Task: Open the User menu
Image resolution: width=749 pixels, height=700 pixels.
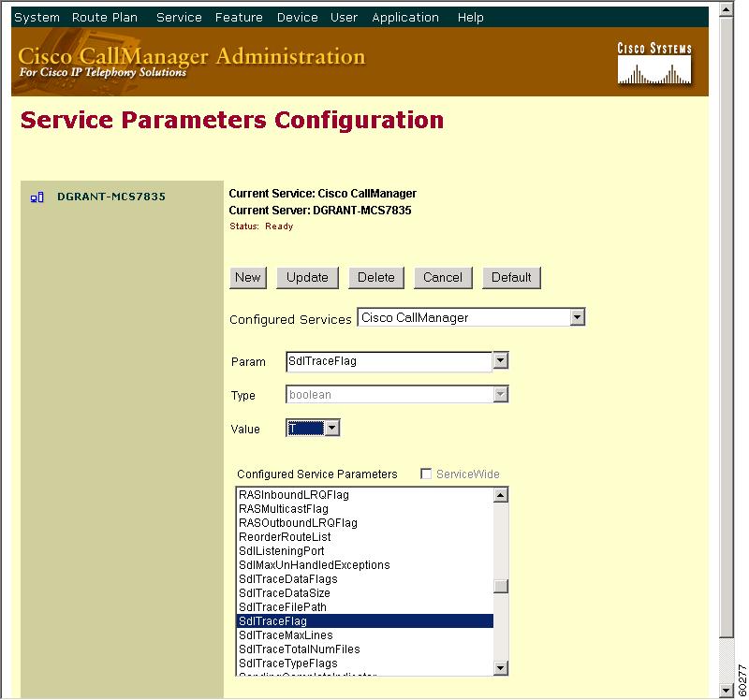Action: click(344, 18)
